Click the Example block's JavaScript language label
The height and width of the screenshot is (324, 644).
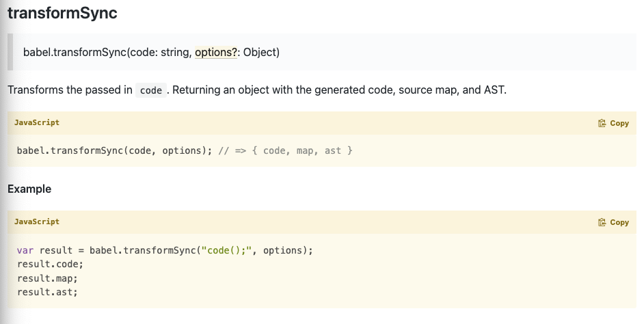pyautogui.click(x=37, y=221)
